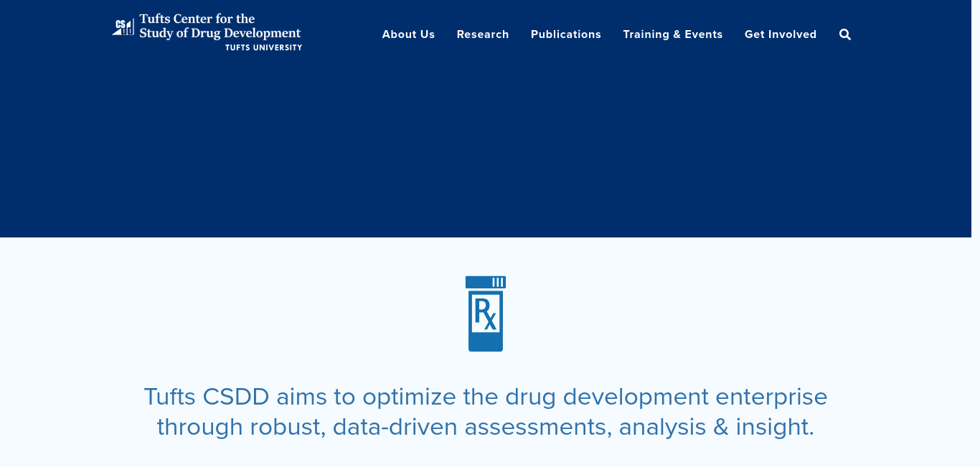
Task: Click the Tufts CSDD logo
Action: [x=207, y=32]
